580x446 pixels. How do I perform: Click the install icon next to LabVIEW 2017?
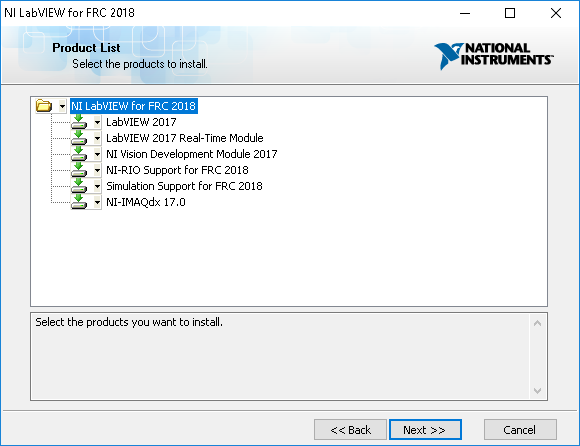[x=79, y=122]
